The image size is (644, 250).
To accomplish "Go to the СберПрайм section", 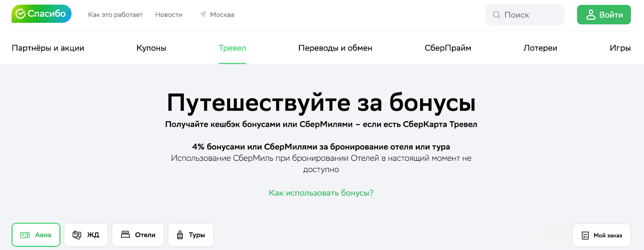I will 448,48.
